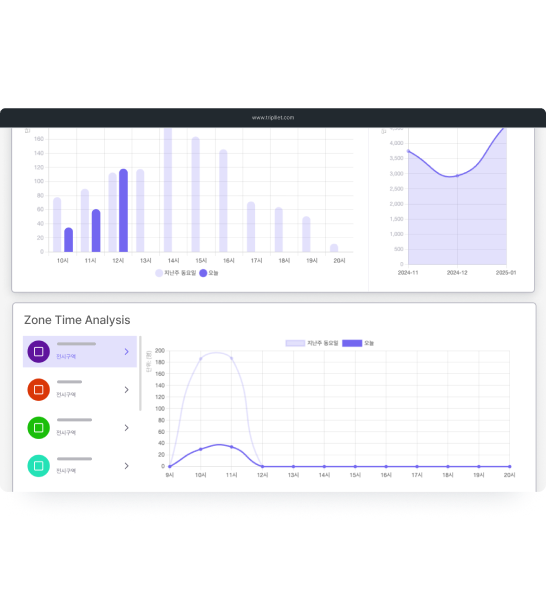This screenshot has height=600, width=546.
Task: Click last week's bar at 20시
Action: [334, 248]
